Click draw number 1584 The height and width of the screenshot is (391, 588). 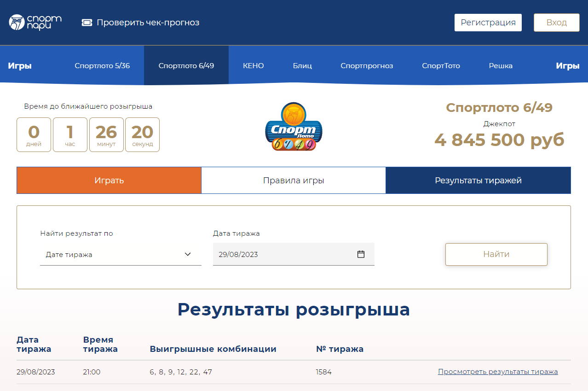coord(323,372)
